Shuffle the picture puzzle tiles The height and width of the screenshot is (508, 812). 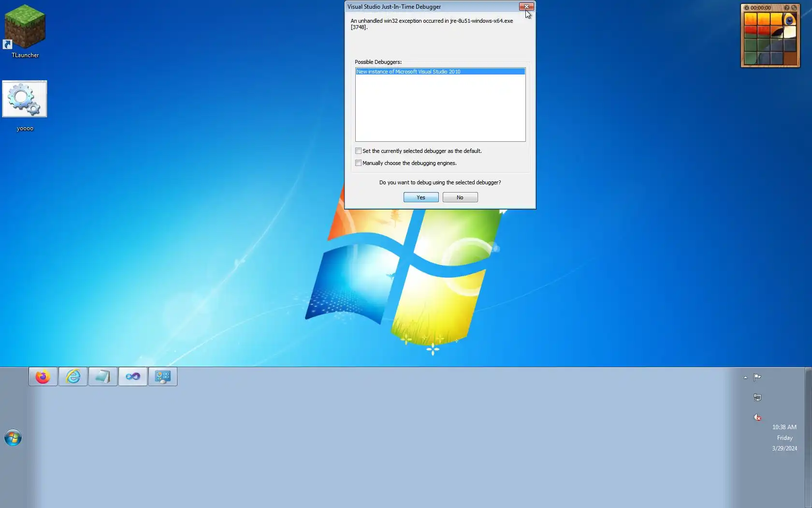tap(794, 8)
